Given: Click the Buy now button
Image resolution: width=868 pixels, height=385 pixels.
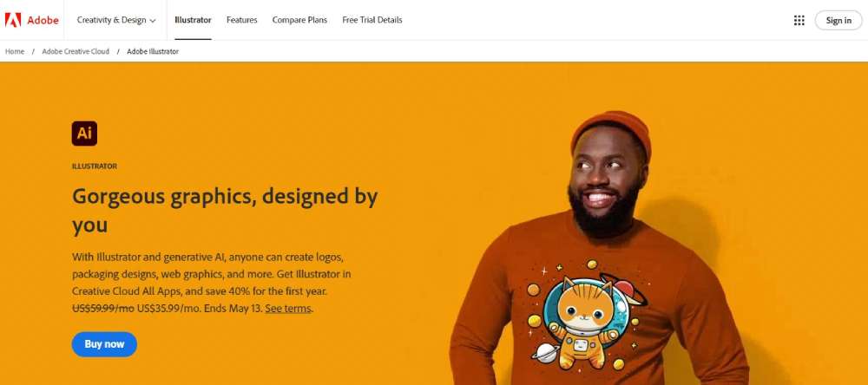Looking at the screenshot, I should 104,344.
